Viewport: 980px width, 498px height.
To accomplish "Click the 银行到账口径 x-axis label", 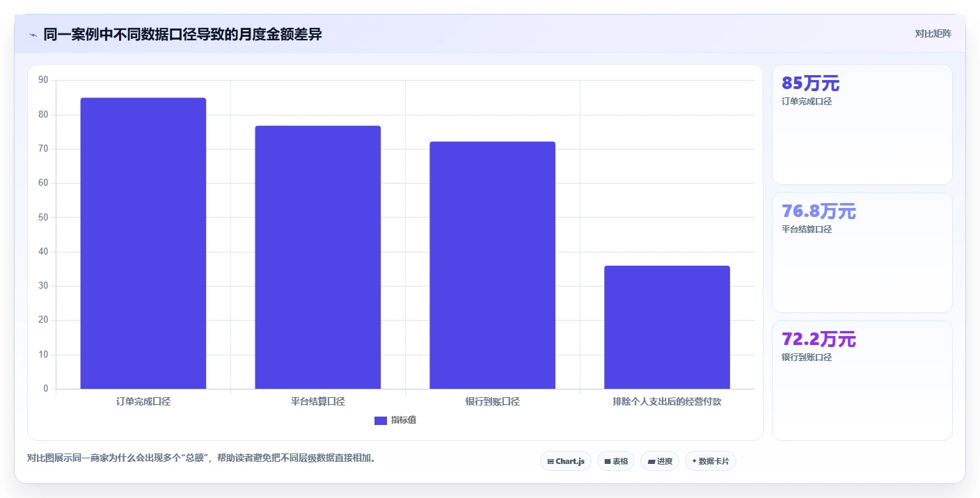I will click(x=493, y=401).
